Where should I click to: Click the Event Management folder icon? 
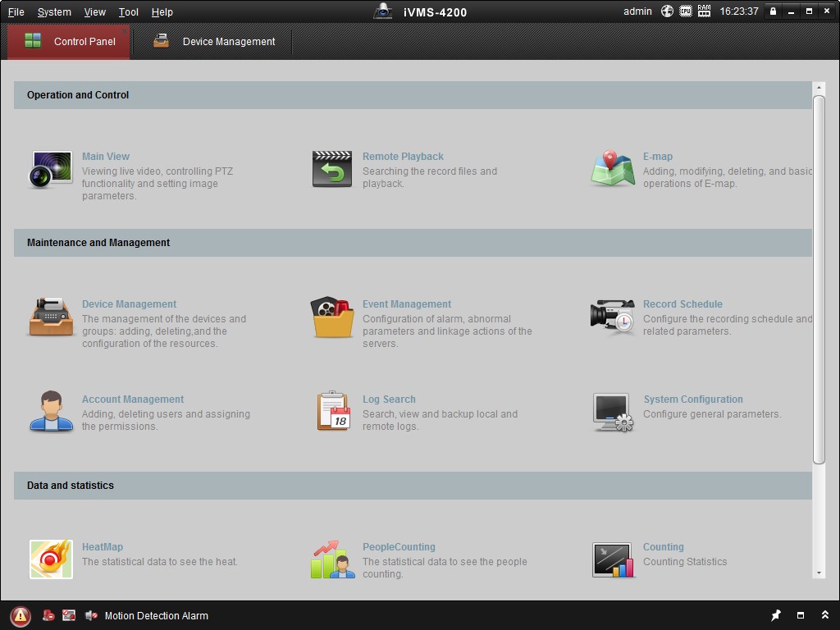click(x=332, y=317)
